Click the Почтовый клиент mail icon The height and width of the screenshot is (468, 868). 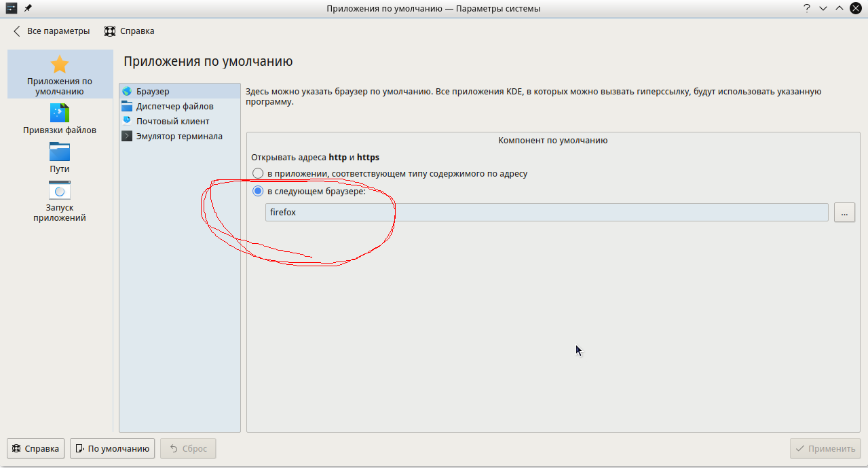point(127,121)
